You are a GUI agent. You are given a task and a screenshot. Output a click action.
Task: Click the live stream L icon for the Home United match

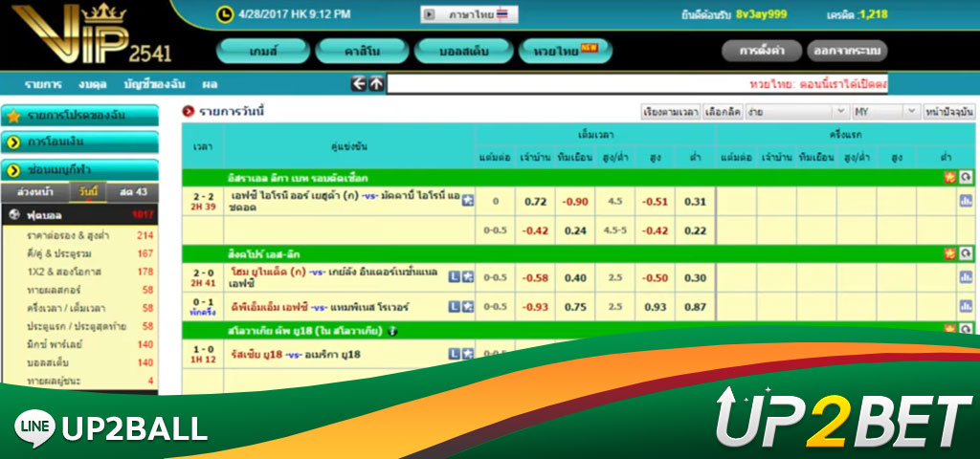pyautogui.click(x=454, y=277)
